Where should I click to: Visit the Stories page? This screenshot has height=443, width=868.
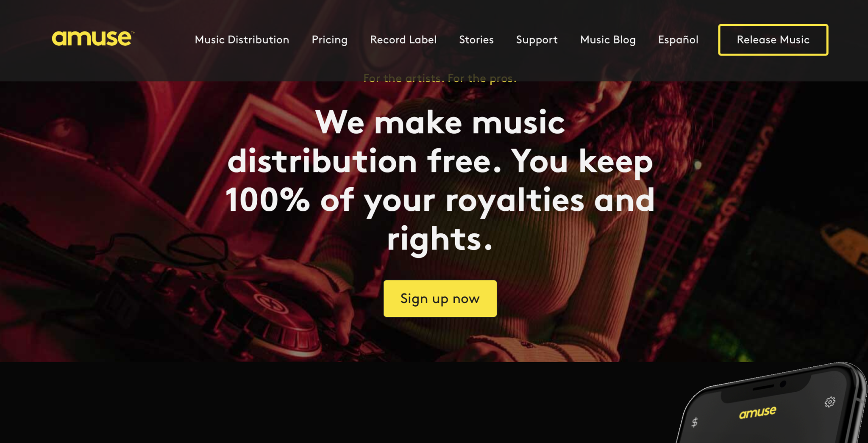pos(476,40)
